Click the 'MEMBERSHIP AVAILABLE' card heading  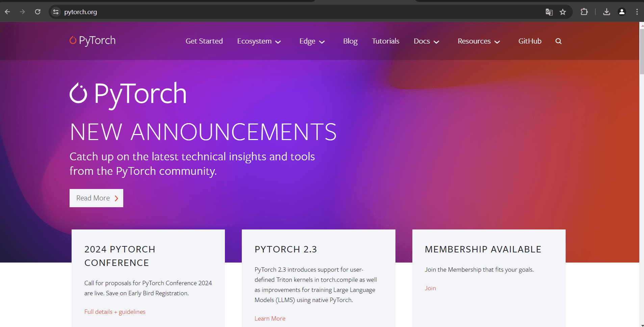[483, 249]
